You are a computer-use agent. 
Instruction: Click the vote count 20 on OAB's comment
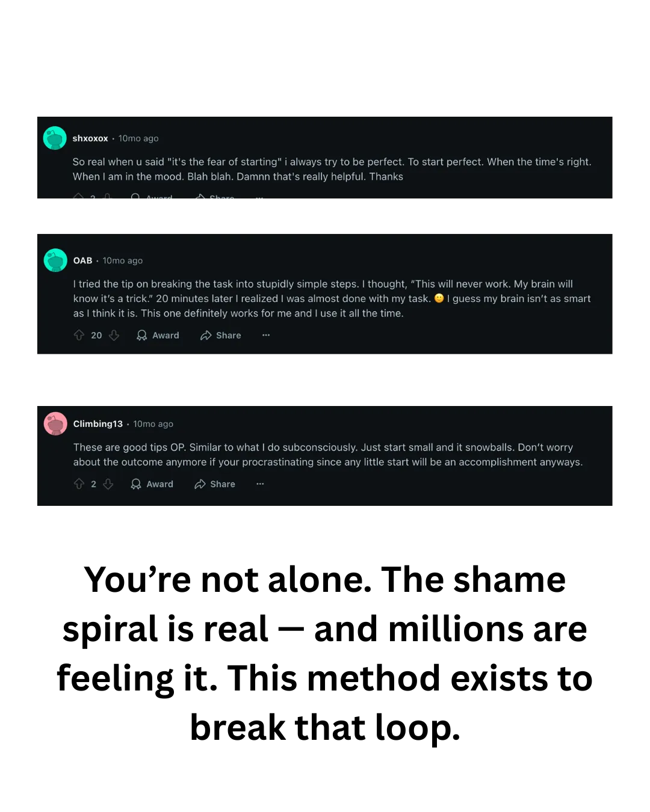pos(96,335)
